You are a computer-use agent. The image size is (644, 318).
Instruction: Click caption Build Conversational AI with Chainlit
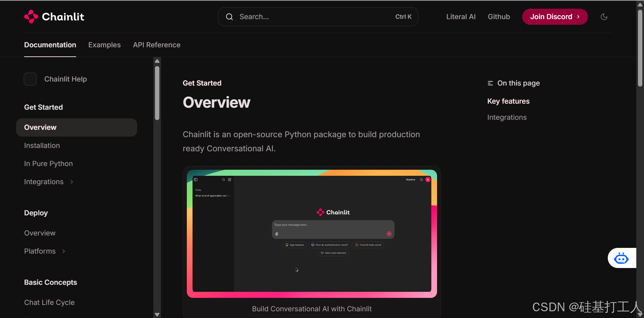(312, 309)
